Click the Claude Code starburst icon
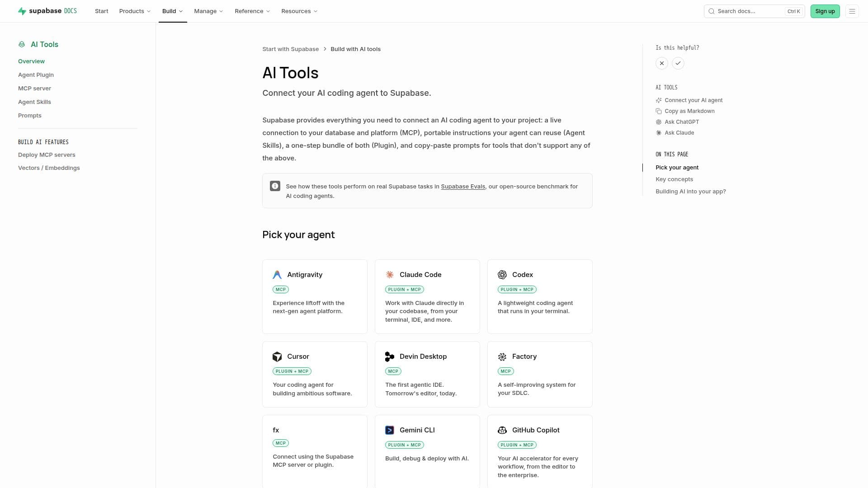 (x=390, y=275)
